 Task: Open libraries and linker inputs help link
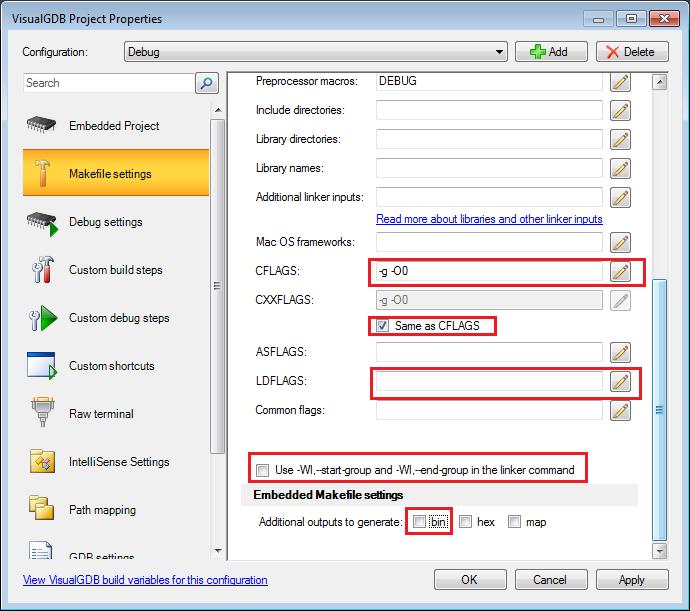pyautogui.click(x=489, y=219)
